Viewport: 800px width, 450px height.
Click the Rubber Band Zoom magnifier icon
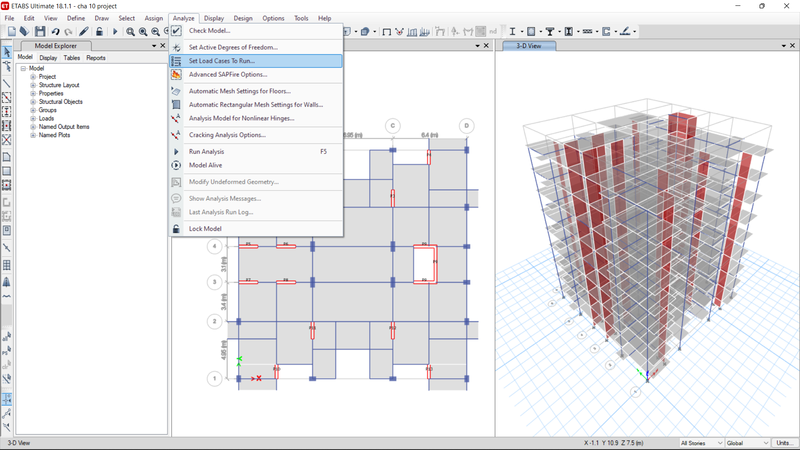coord(131,32)
